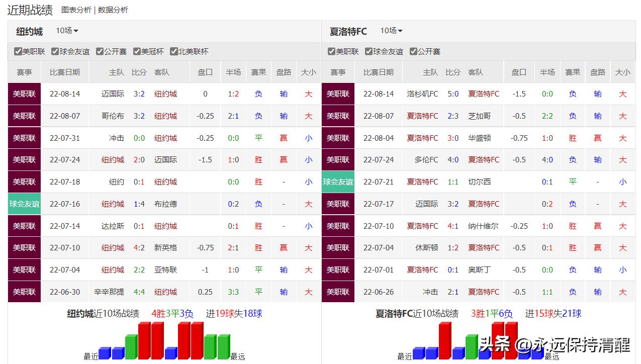Click 球会友谊 tag on 22-07-16 row
This screenshot has width=641, height=364.
[24, 204]
